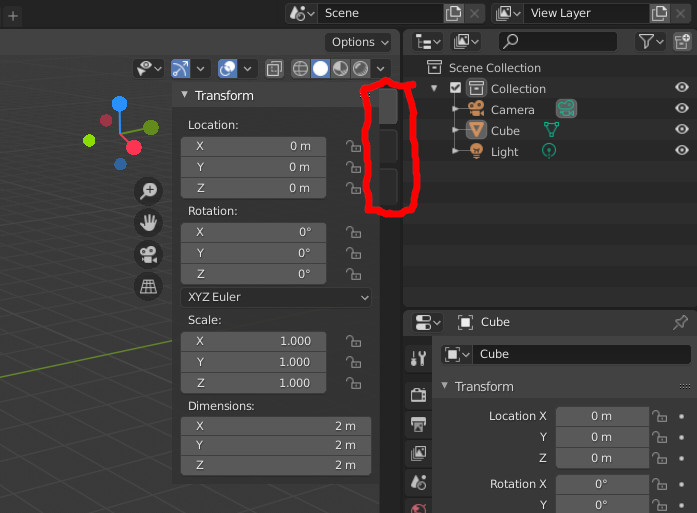Click sidebar Rotation Z field

253,274
